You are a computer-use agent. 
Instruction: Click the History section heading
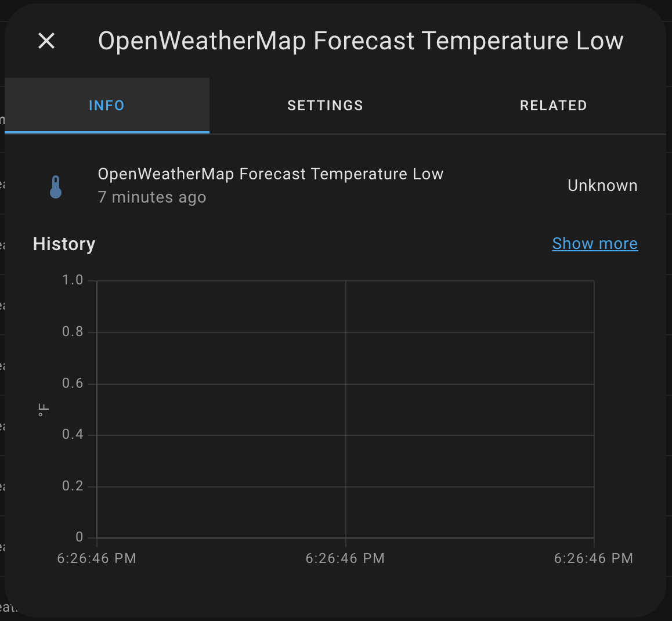click(64, 244)
